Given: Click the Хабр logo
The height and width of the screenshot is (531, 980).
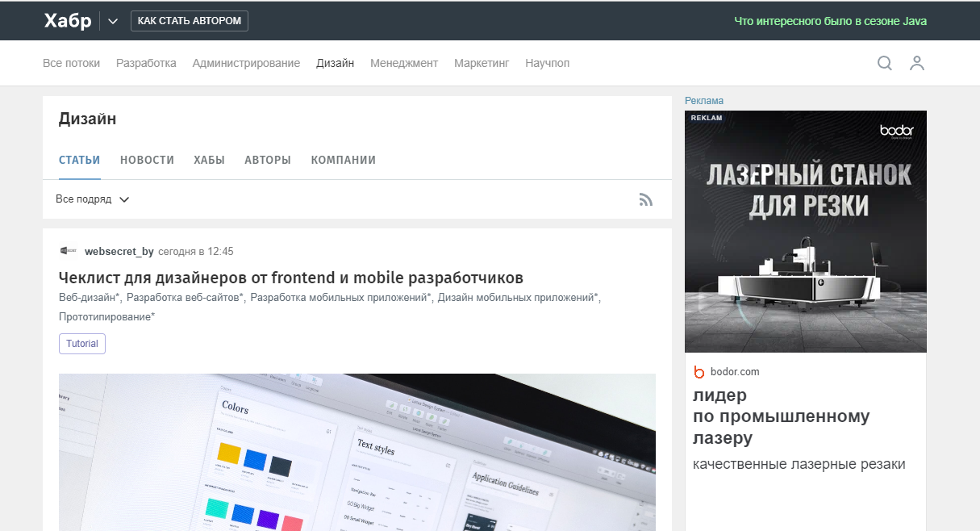Looking at the screenshot, I should pos(68,21).
